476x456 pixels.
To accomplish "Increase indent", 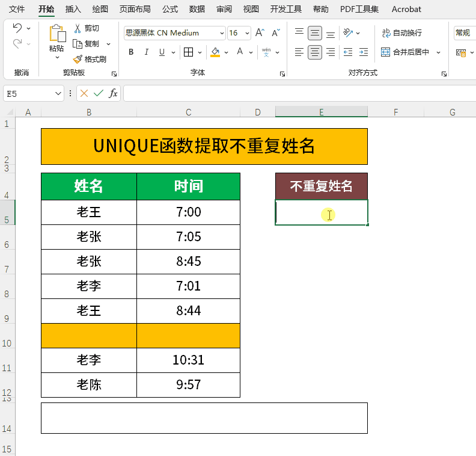I will [x=364, y=52].
